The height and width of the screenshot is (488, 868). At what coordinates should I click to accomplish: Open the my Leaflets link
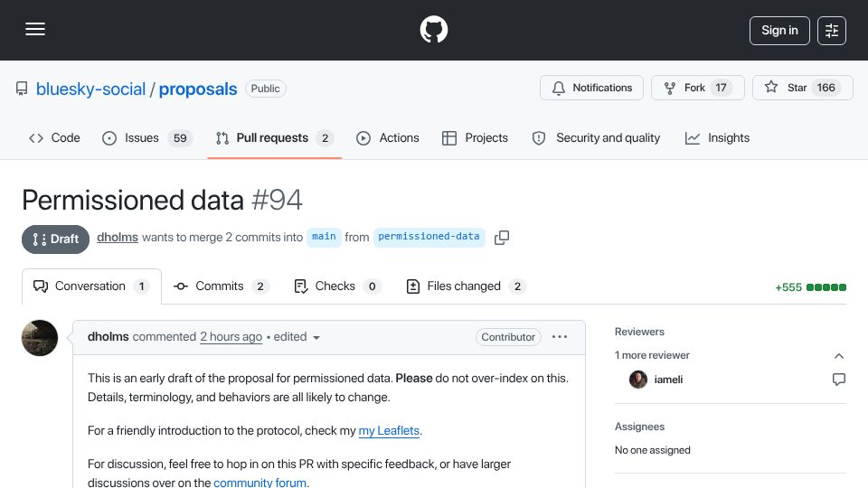point(389,430)
